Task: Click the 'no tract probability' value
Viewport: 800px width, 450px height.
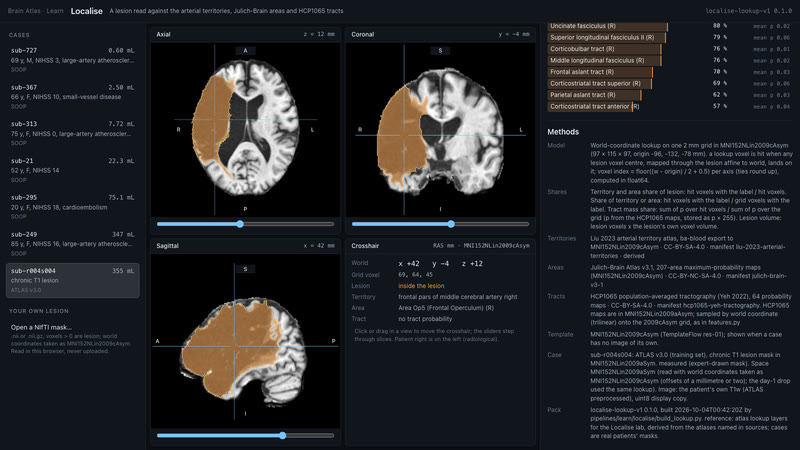Action: click(x=425, y=319)
